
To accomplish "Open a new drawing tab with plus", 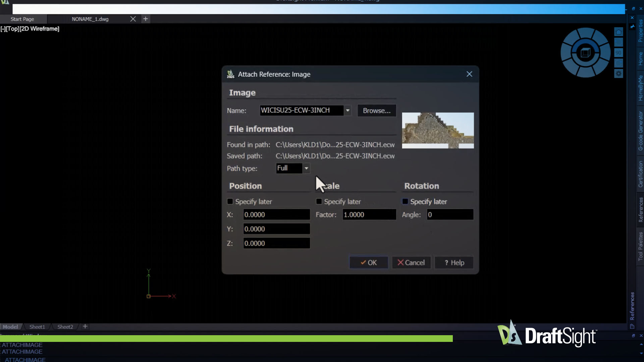I will 146,19.
